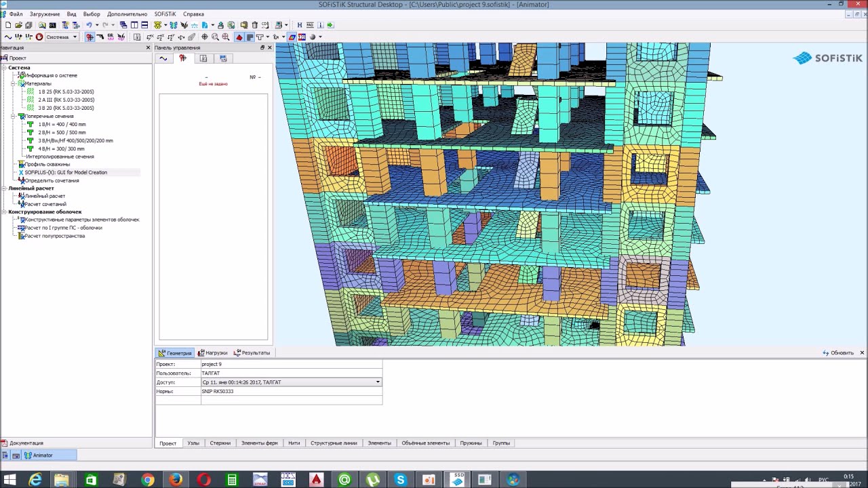Toggle the highlighted red-blue shape button
Image resolution: width=868 pixels, height=488 pixels.
click(x=292, y=37)
